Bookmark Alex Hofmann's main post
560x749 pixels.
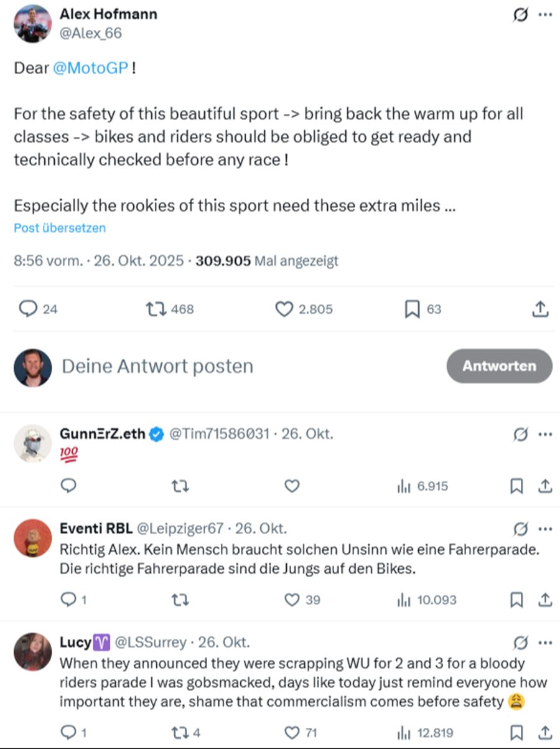point(412,309)
